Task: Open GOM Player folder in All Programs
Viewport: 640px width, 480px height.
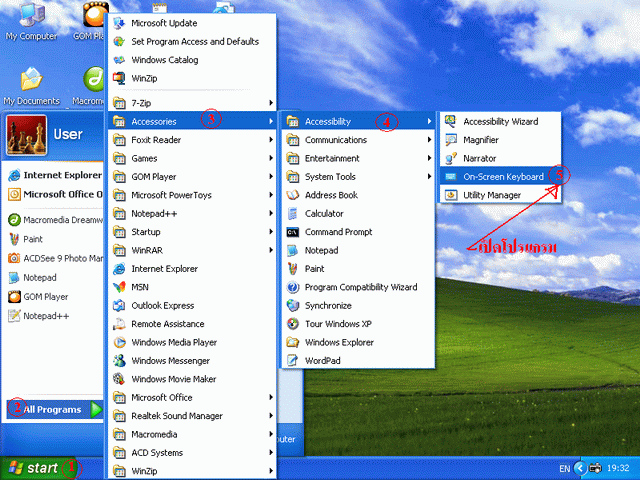Action: (x=192, y=176)
